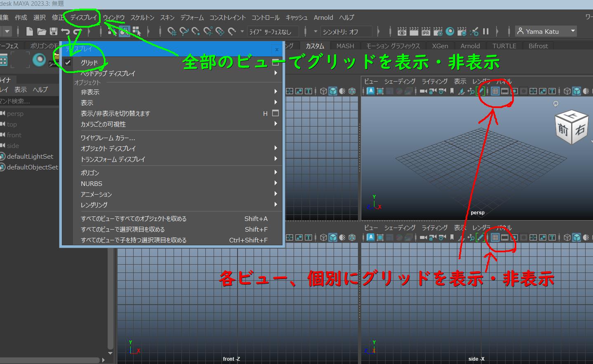
Task: Click the Open Scene folder icon
Action: click(x=41, y=31)
